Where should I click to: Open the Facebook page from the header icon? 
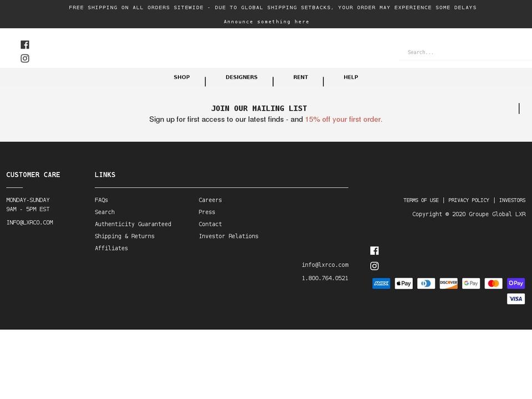click(x=25, y=44)
